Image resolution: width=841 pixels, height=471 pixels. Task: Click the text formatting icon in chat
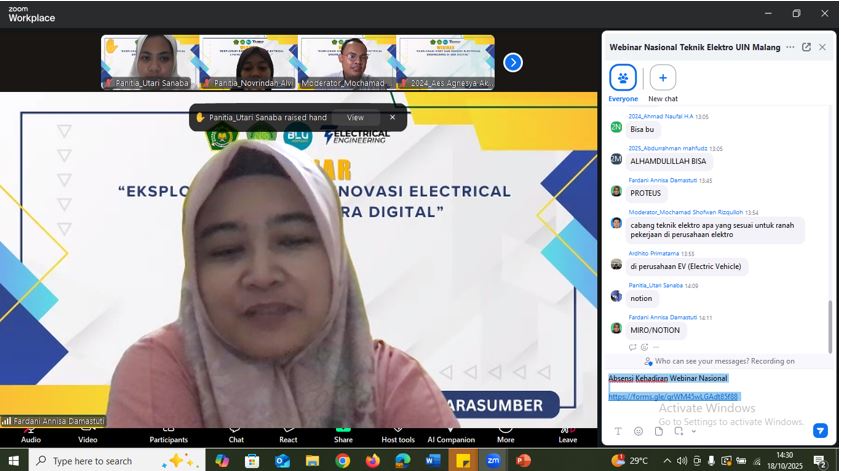click(618, 431)
